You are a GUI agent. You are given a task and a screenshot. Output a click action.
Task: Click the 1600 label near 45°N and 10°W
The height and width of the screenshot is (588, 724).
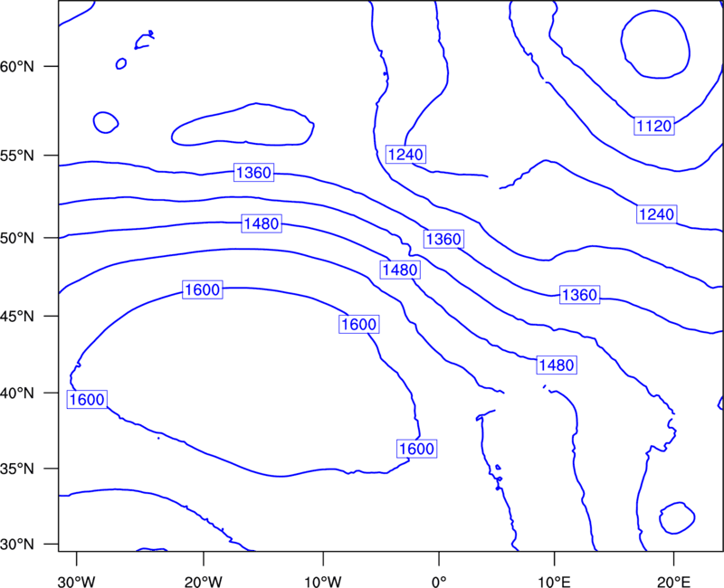coord(359,325)
